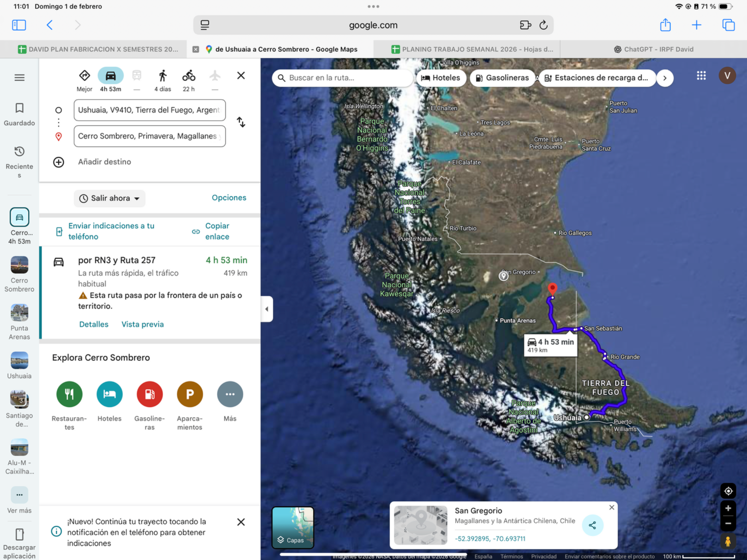Click the Hoteles explore icon under Explora
The width and height of the screenshot is (747, 560).
click(x=109, y=394)
